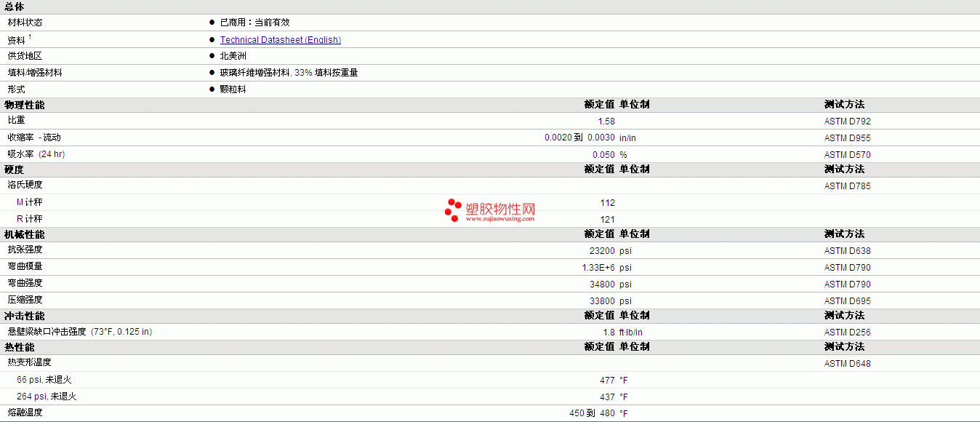Select the 冲击性能 section header

pos(25,316)
